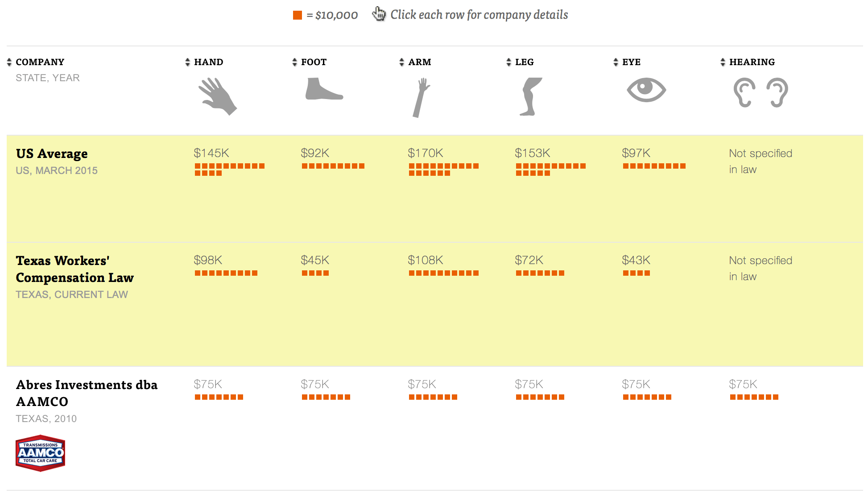The image size is (868, 497).
Task: Sort by Hand column sort arrows
Action: pyautogui.click(x=187, y=62)
